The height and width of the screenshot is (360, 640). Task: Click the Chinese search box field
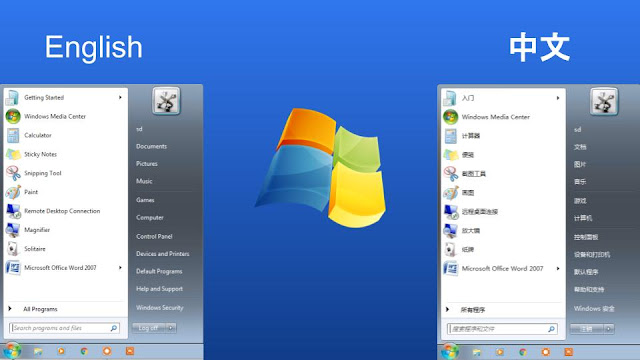(x=502, y=329)
